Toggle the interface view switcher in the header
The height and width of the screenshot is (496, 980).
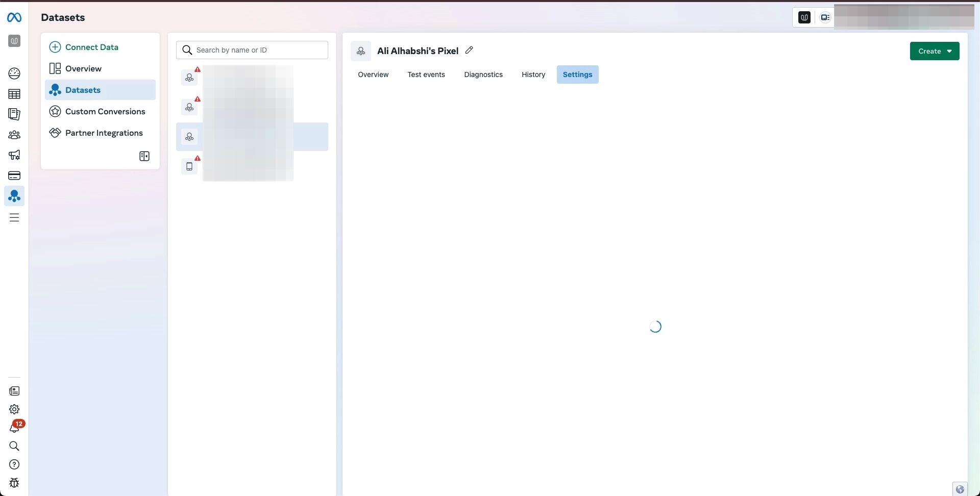[x=825, y=17]
